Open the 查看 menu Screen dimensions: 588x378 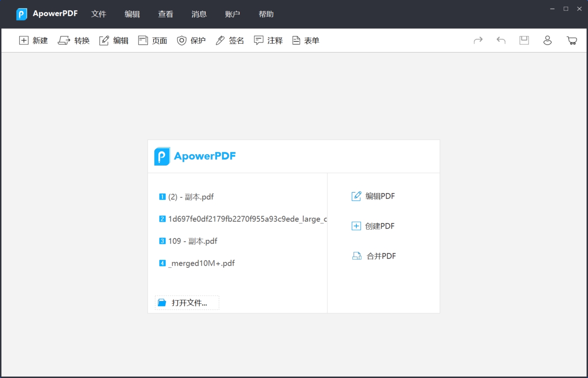pos(165,14)
